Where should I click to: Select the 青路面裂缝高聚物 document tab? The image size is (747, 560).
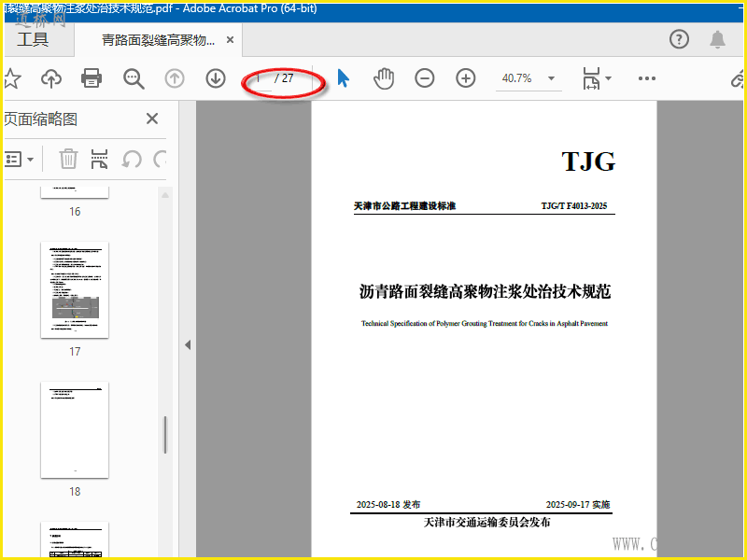coord(158,40)
